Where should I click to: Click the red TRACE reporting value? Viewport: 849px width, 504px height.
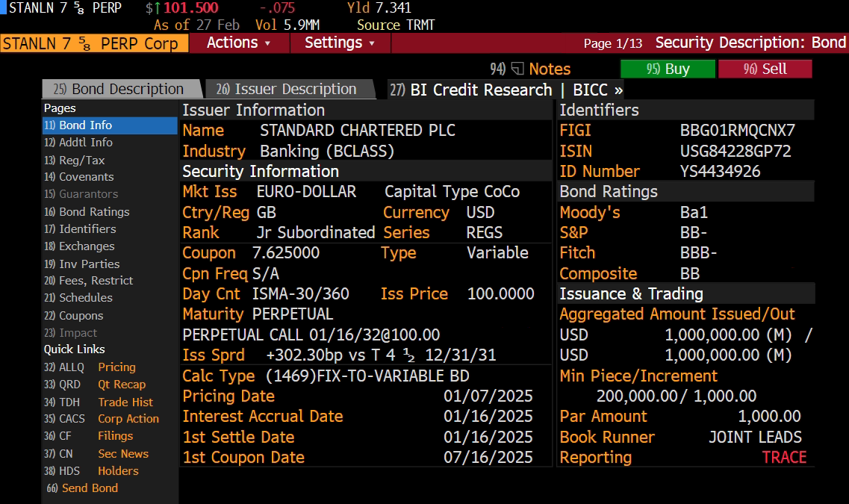[x=784, y=458]
